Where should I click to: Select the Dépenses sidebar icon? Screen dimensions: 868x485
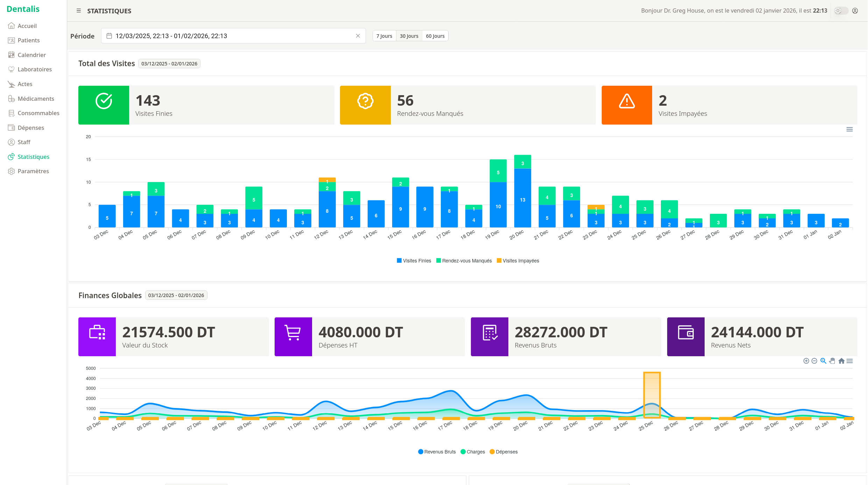[12, 128]
